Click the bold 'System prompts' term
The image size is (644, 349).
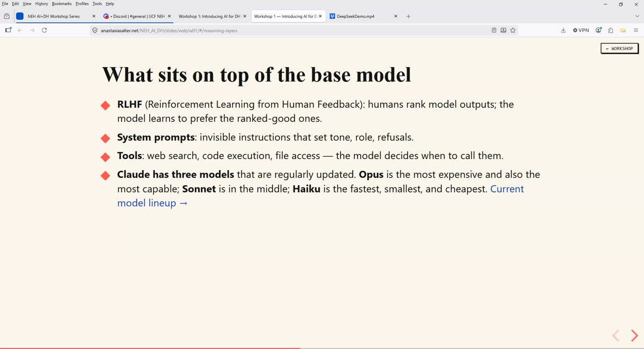click(x=156, y=137)
